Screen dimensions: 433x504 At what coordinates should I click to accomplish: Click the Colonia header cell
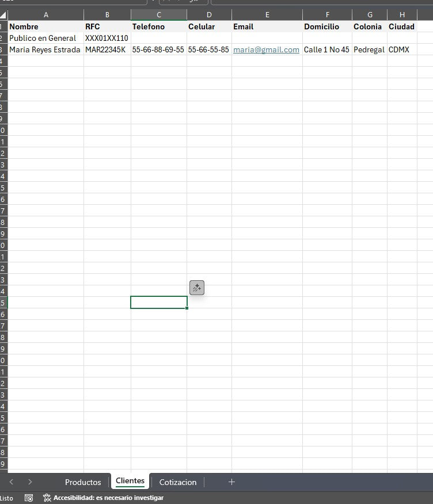point(370,26)
